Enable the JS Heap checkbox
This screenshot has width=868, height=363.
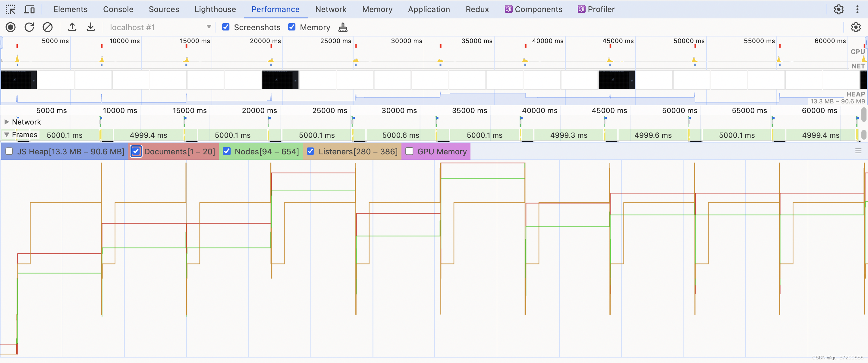[x=9, y=151]
